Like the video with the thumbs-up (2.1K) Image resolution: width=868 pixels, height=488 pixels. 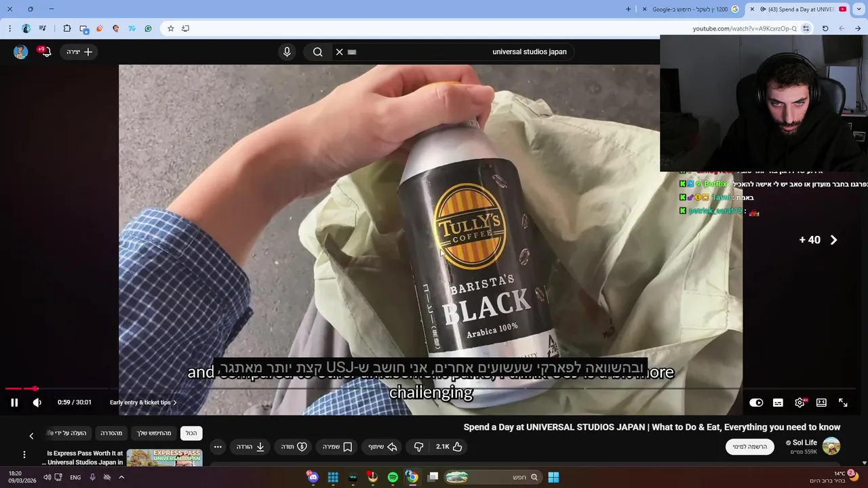[x=449, y=447]
